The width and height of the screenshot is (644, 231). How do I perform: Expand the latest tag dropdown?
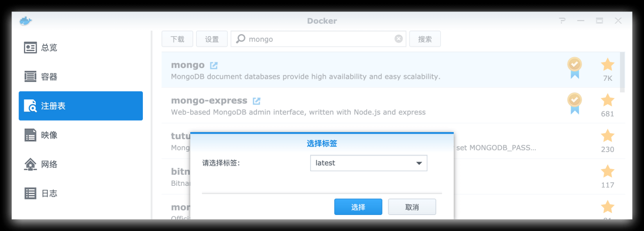(419, 163)
